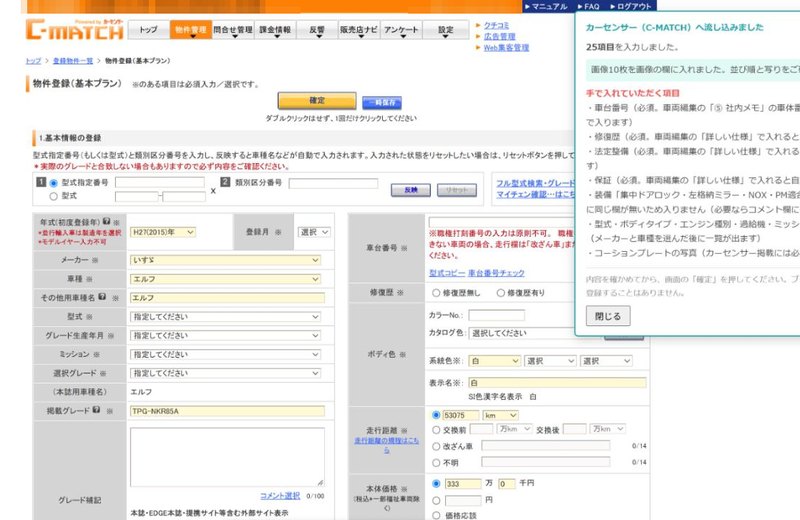Screen dimensions: 800x520
Task: Click the price 333 万 input field
Action: click(463, 483)
